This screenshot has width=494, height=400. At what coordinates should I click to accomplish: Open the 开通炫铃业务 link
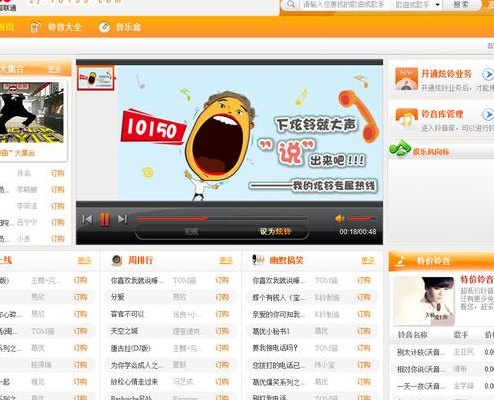tap(446, 74)
